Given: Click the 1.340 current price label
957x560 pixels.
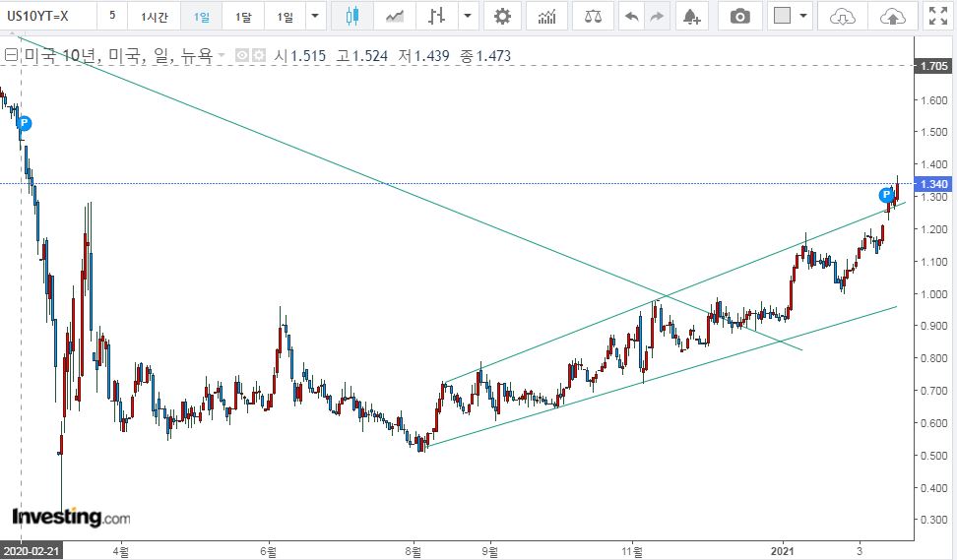Looking at the screenshot, I should pyautogui.click(x=933, y=184).
